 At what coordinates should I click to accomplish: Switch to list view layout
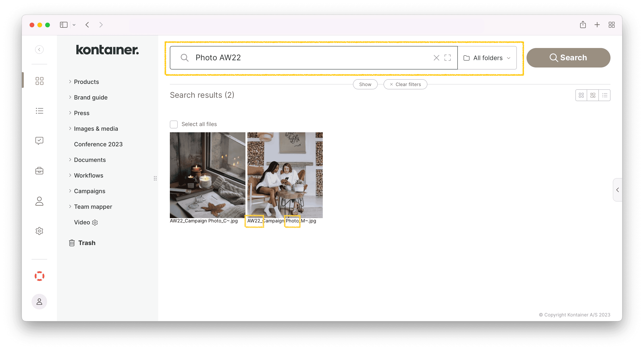coord(604,95)
